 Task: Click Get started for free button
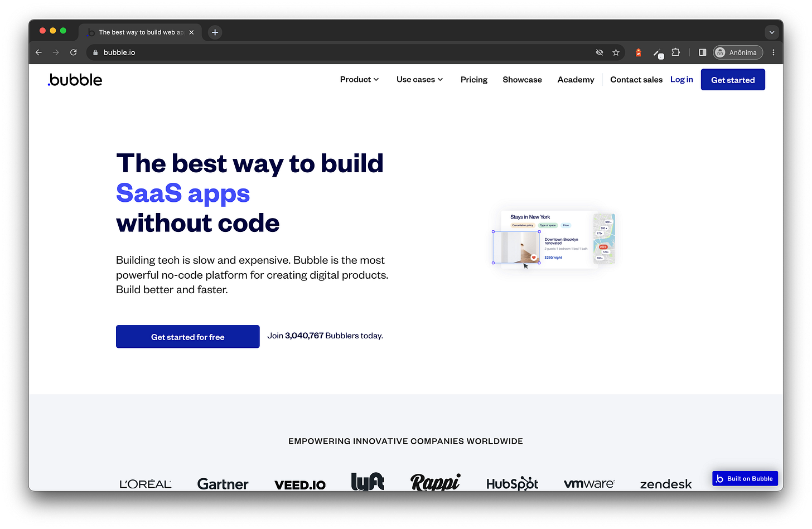pyautogui.click(x=188, y=337)
